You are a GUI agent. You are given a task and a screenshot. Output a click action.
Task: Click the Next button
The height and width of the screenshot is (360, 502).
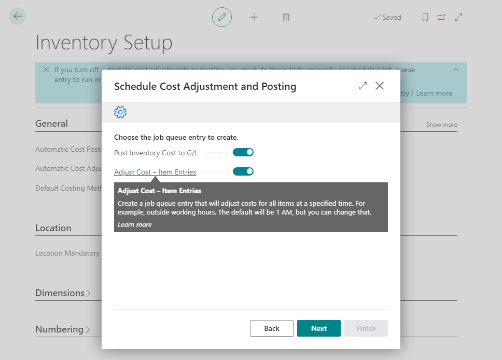319,328
